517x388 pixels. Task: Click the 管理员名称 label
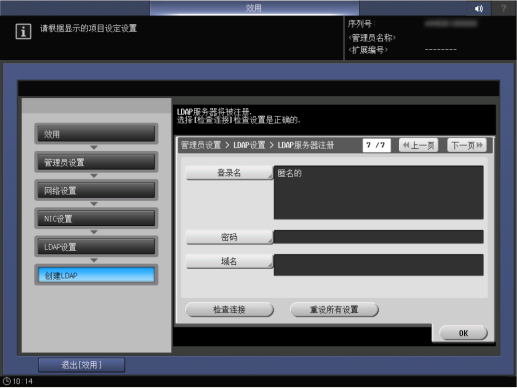[372, 37]
